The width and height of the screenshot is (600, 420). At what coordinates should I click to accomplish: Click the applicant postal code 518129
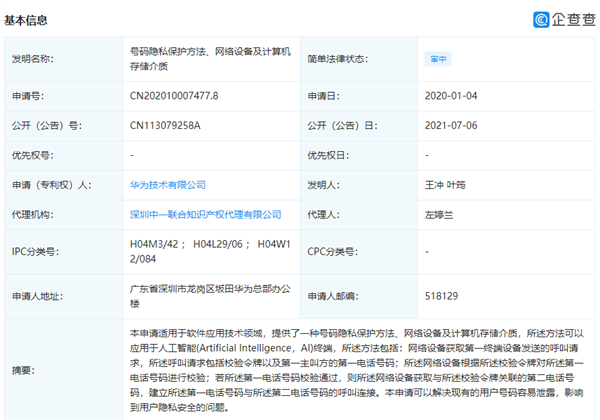[441, 297]
